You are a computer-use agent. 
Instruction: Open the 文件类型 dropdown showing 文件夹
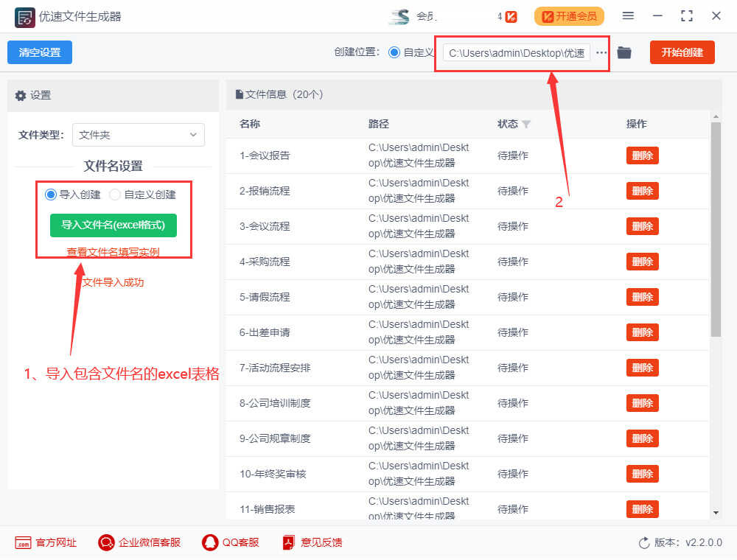[139, 135]
